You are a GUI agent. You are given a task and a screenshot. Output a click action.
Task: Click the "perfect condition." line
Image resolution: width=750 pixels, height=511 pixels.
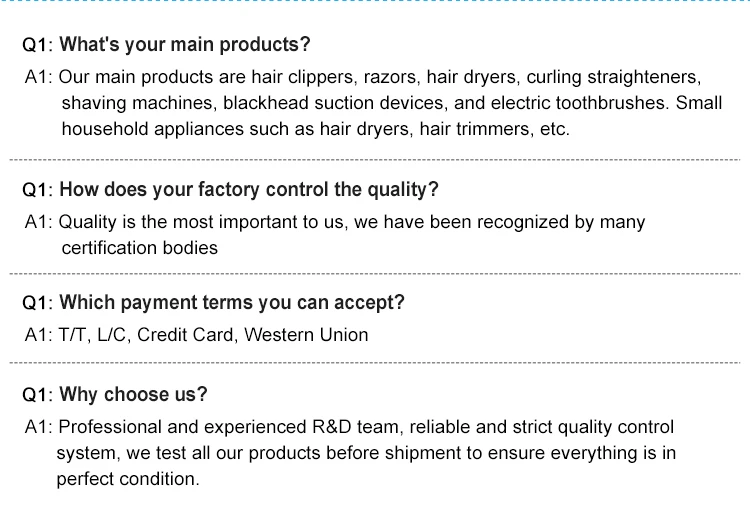(x=128, y=479)
